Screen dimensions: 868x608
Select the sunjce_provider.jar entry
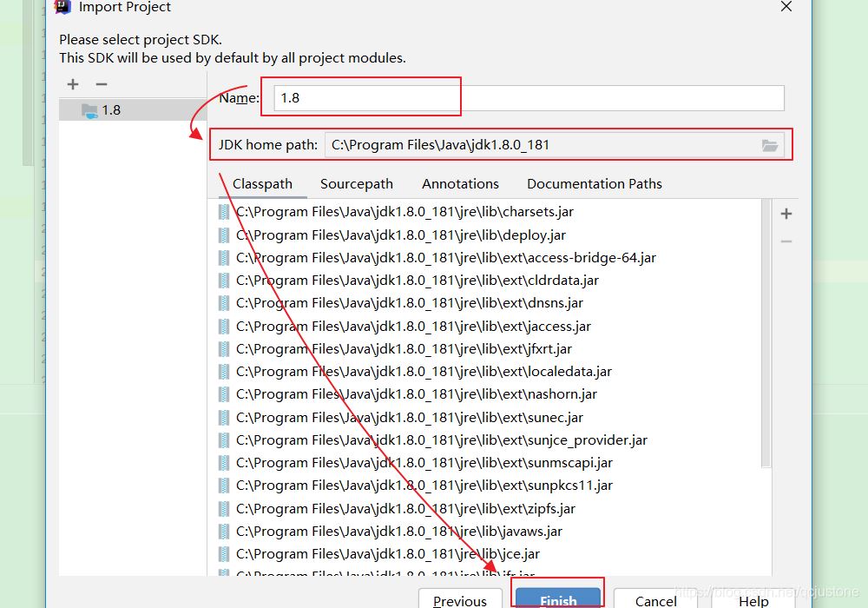pos(441,440)
